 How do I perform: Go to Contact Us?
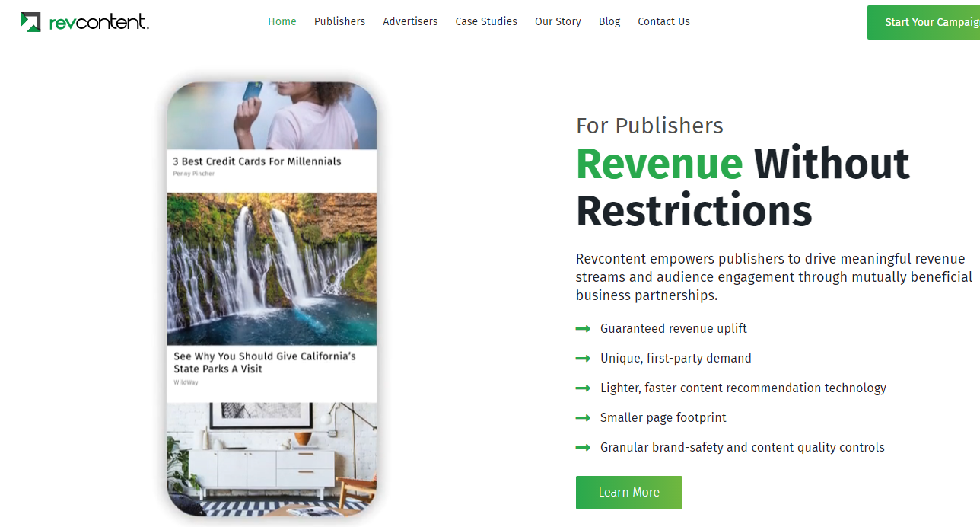[x=663, y=21]
